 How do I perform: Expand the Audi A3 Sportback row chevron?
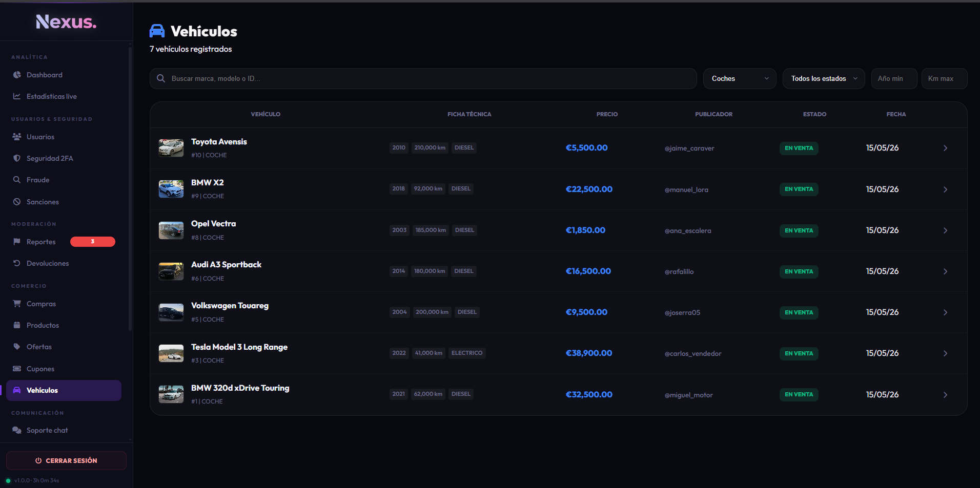[x=945, y=271]
